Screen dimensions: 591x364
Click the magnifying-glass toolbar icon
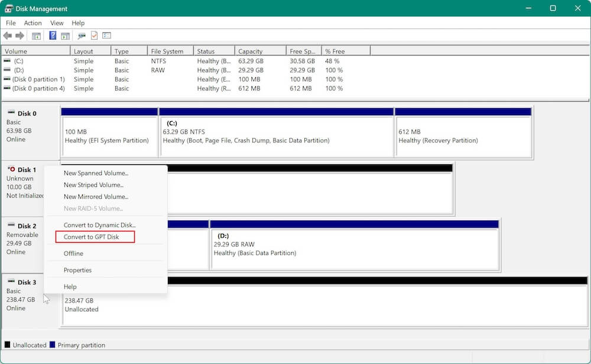tap(82, 35)
